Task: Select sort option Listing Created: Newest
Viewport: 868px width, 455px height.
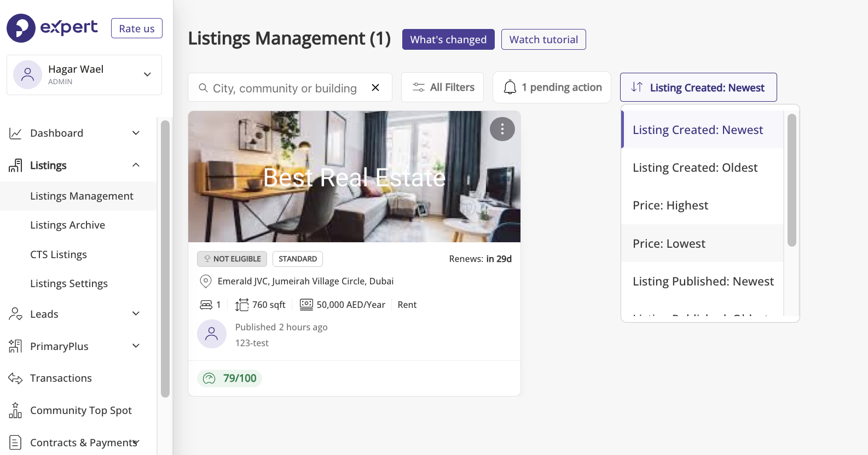Action: tap(702, 130)
